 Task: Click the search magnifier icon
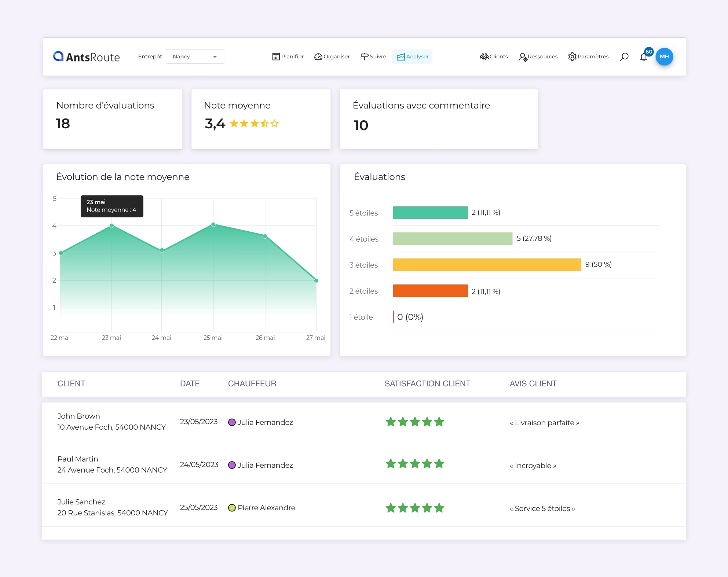pyautogui.click(x=624, y=57)
